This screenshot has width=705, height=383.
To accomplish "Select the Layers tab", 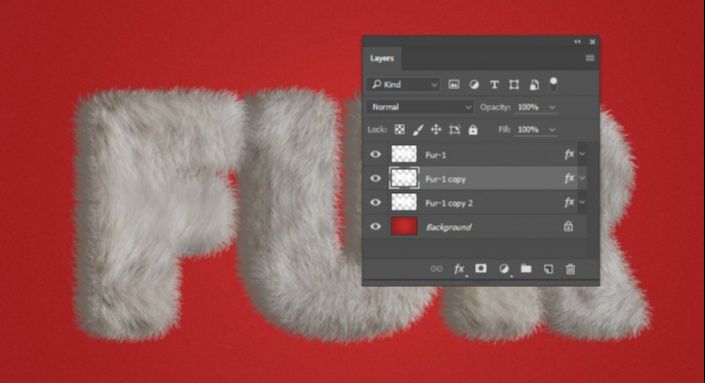I will click(382, 58).
